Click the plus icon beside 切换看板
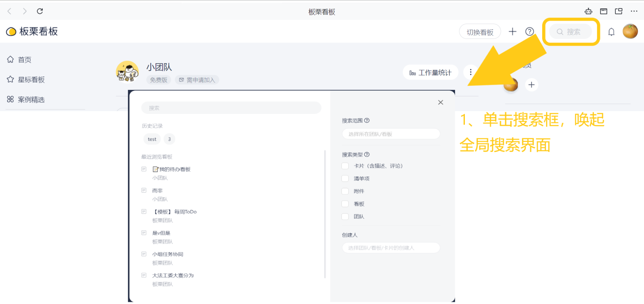The height and width of the screenshot is (304, 644). (512, 32)
